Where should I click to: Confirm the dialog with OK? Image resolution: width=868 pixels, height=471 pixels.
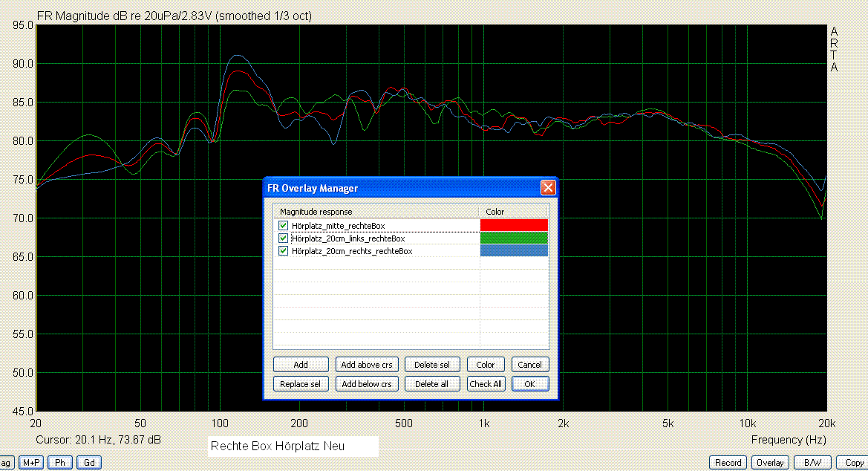click(529, 384)
